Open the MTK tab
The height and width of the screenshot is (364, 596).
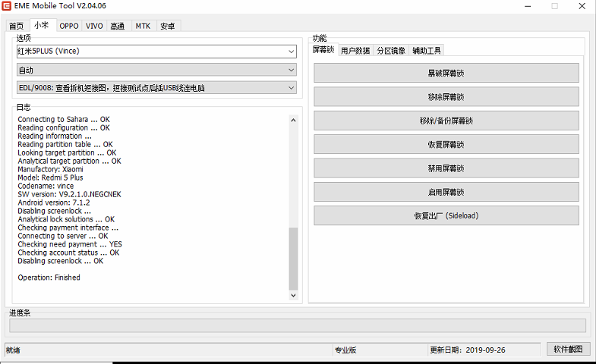[x=143, y=26]
